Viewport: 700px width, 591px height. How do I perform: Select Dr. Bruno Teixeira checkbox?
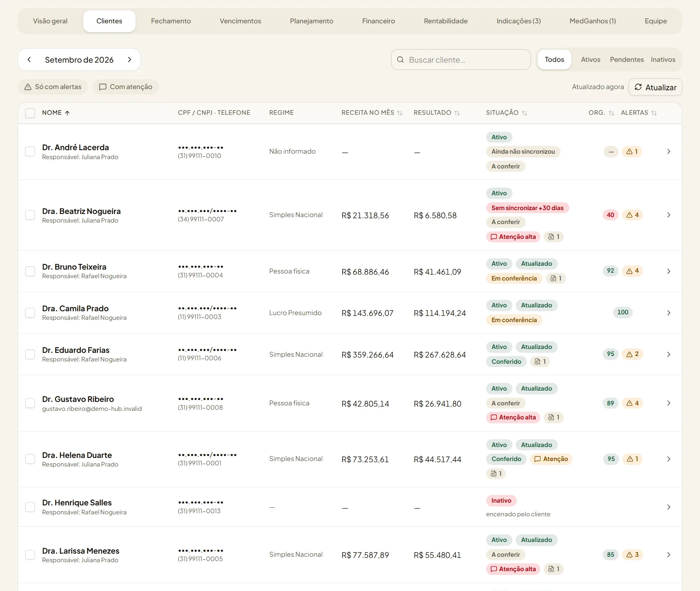(x=30, y=271)
